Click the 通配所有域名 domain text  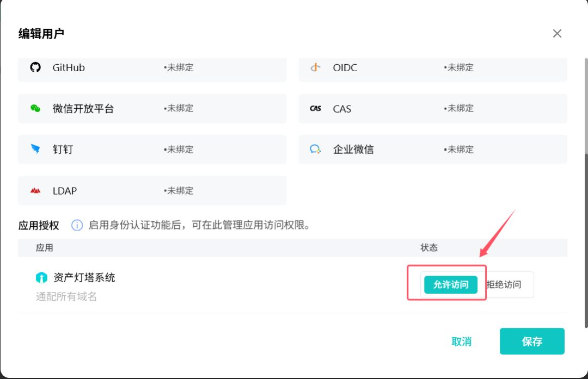click(x=66, y=297)
